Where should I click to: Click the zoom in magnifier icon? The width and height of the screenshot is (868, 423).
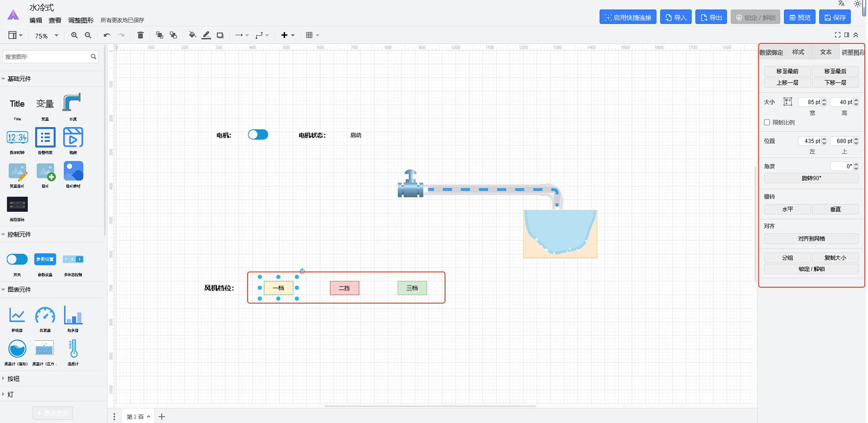point(74,35)
